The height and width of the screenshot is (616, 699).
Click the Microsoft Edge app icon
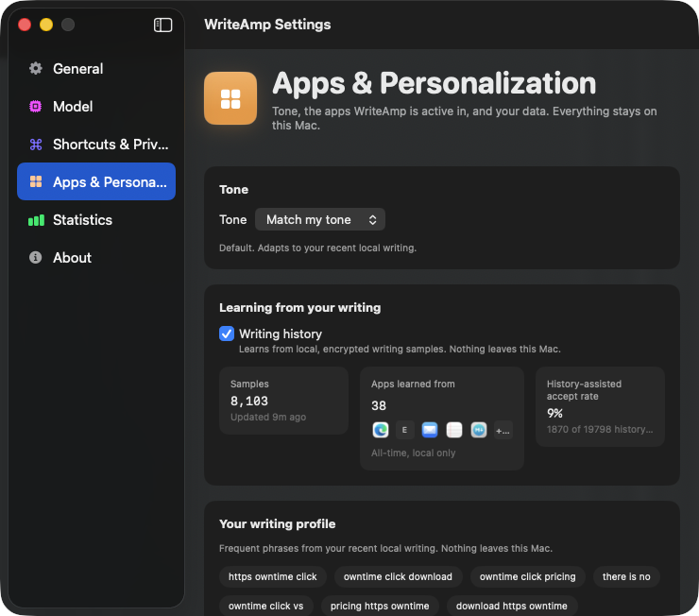point(381,430)
